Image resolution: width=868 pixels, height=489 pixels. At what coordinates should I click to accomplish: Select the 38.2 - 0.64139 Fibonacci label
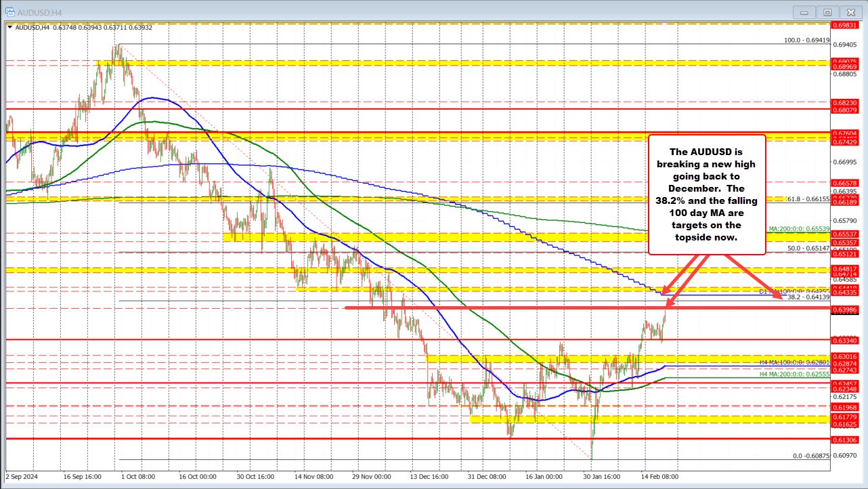[808, 297]
